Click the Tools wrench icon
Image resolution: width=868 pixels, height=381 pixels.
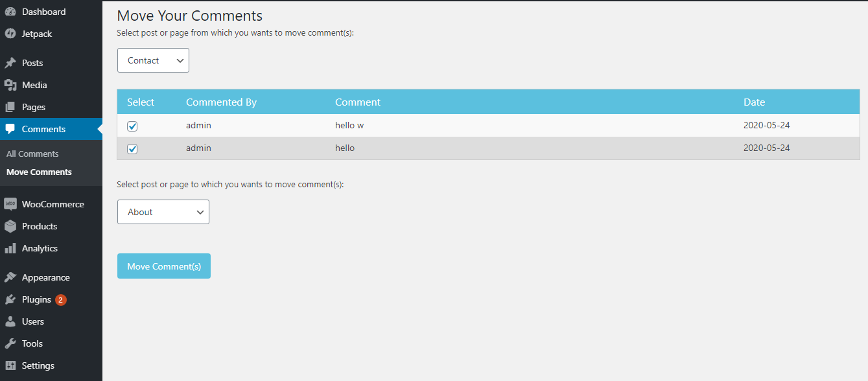(x=10, y=343)
